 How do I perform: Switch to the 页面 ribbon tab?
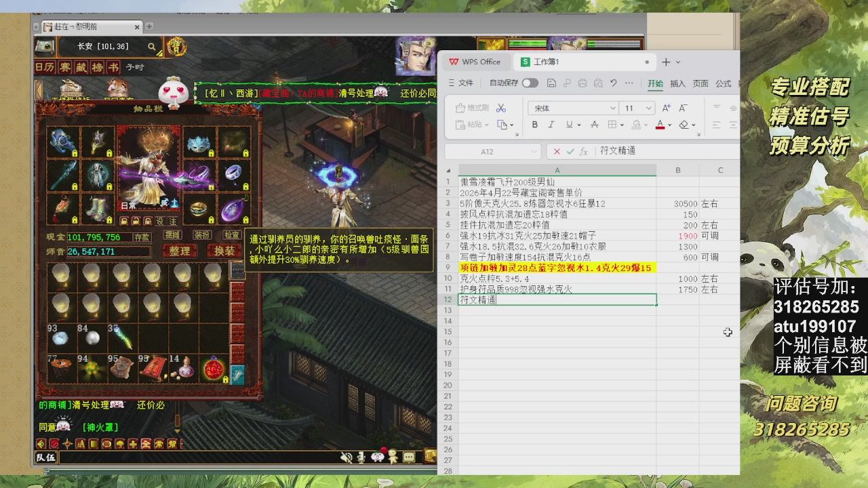(x=701, y=83)
